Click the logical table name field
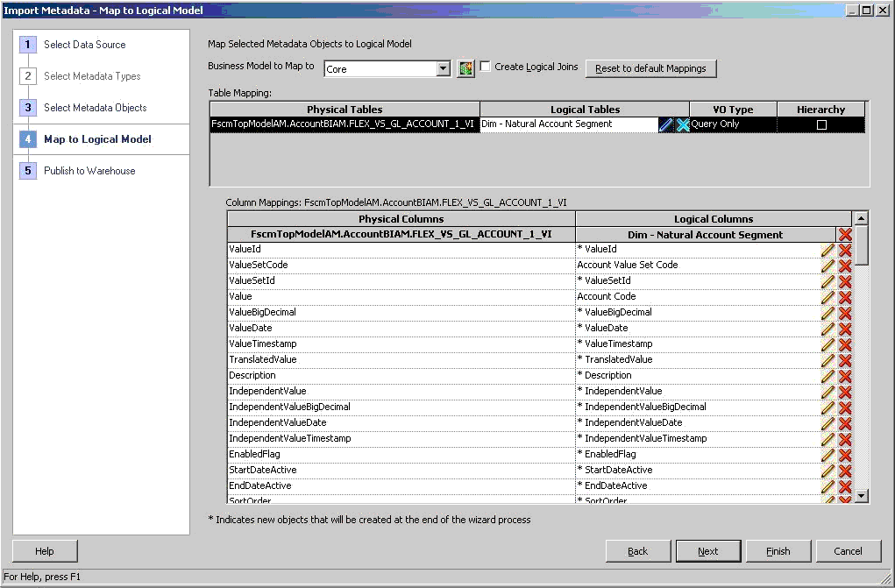895x588 pixels. coord(569,124)
